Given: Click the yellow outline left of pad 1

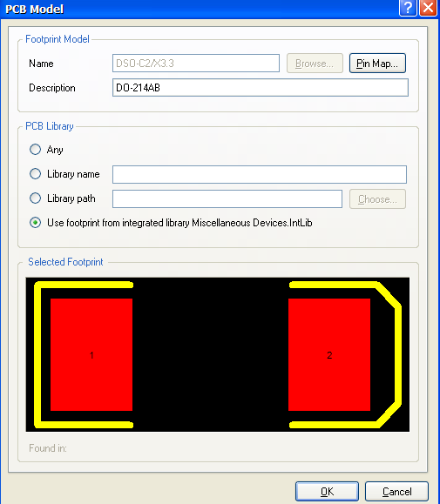Looking at the screenshot, I should [37, 354].
